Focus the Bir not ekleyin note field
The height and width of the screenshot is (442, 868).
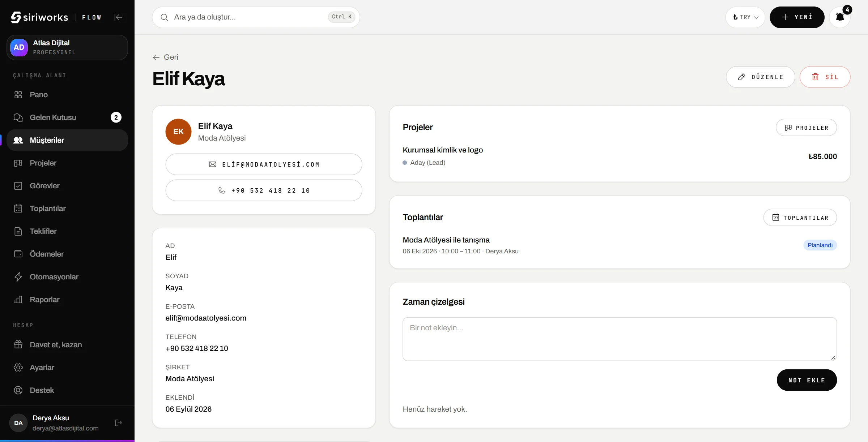(620, 339)
